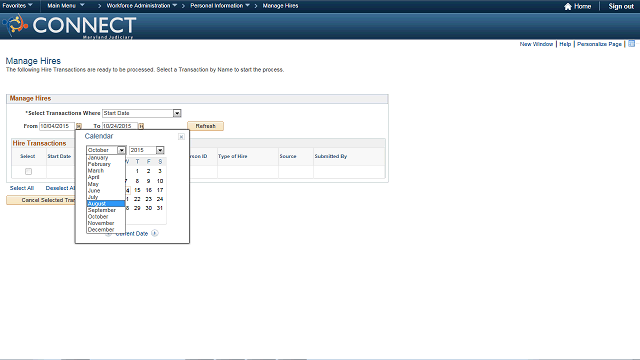Pick day 24 in calendar
640x360 pixels.
pyautogui.click(x=160, y=199)
